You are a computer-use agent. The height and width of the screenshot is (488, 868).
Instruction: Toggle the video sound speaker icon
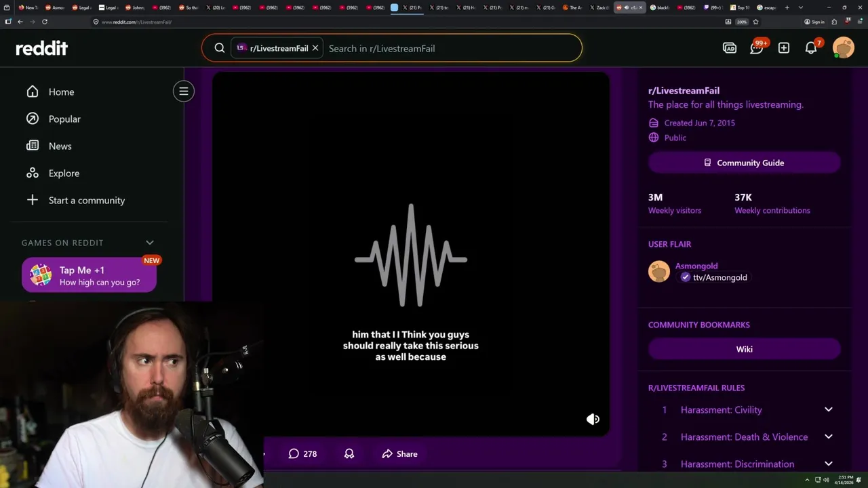point(593,419)
